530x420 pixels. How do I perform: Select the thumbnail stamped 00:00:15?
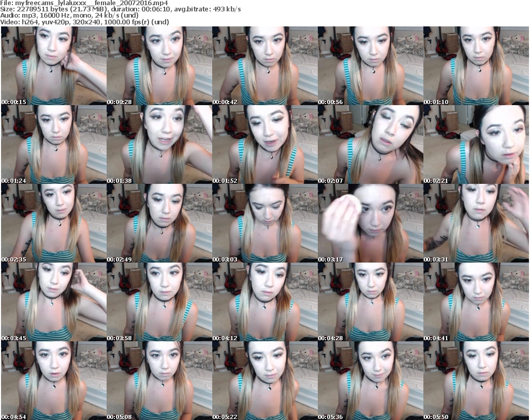[x=54, y=66]
